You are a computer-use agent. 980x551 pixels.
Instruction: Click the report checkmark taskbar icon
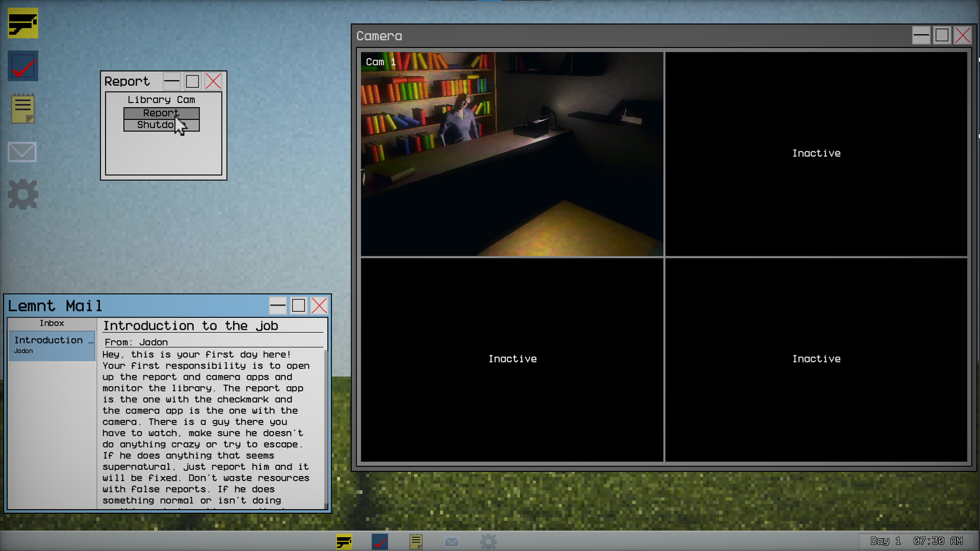(x=380, y=541)
